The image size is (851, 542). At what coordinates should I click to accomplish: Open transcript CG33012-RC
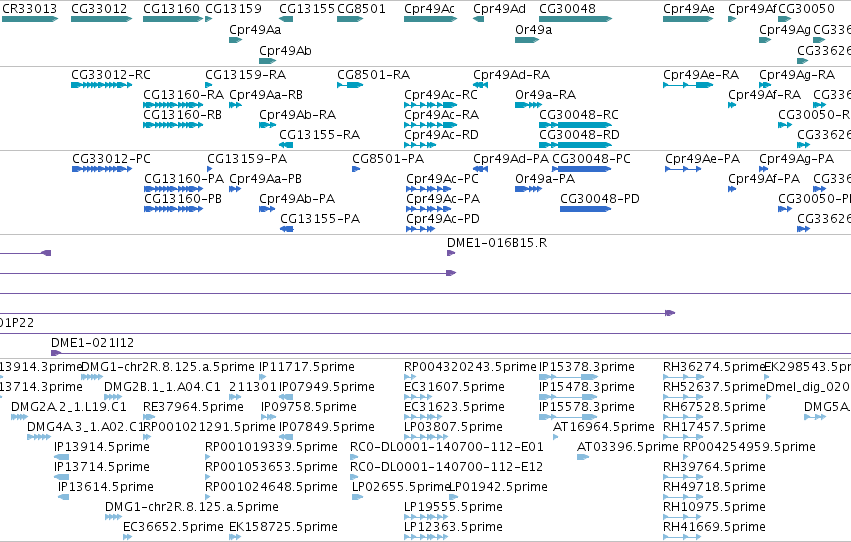coord(111,75)
